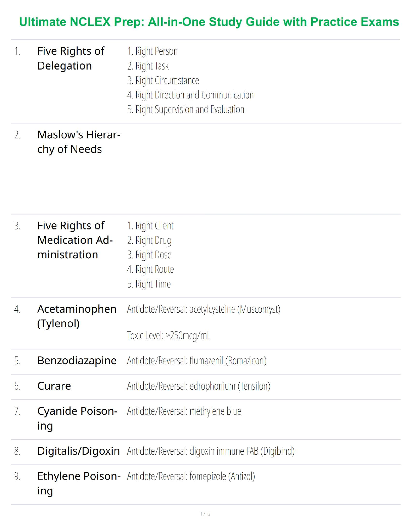
Task: Click Five Rights of Medication Administration heading
Action: pyautogui.click(x=75, y=240)
